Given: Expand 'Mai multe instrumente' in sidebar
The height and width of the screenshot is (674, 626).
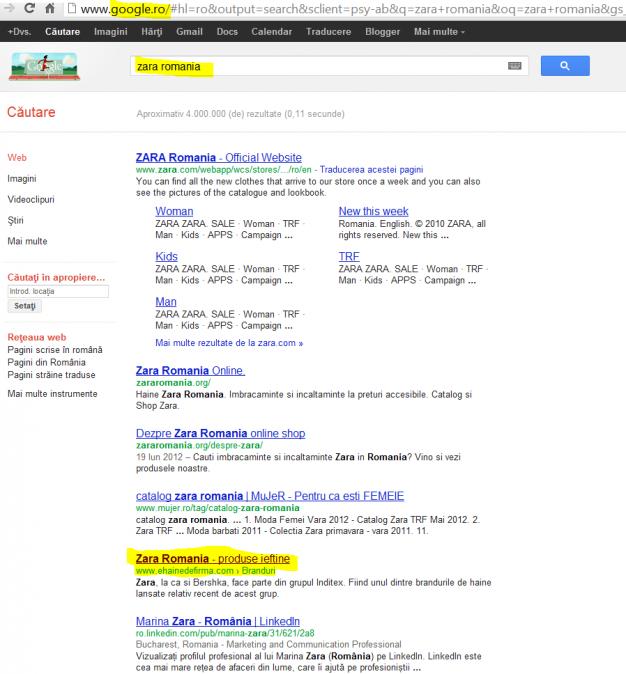Looking at the screenshot, I should point(52,394).
